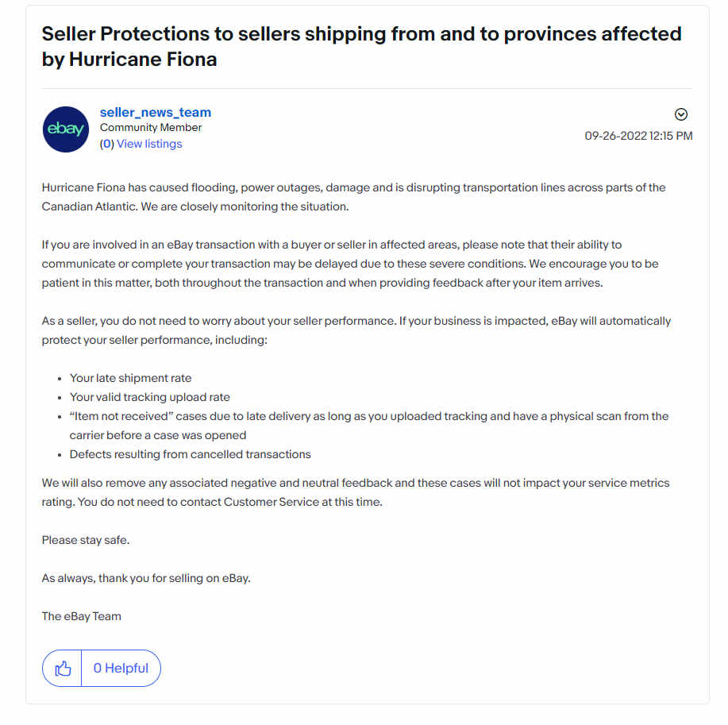The width and height of the screenshot is (728, 725).
Task: Click 'The eBay Team' signature
Action: pos(81,616)
